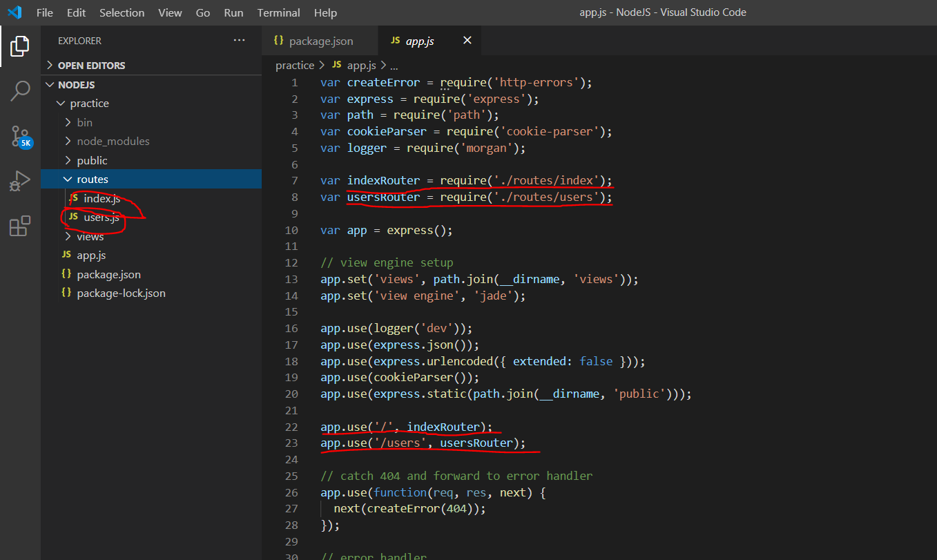Click 'false' keyword on line 18

[596, 361]
